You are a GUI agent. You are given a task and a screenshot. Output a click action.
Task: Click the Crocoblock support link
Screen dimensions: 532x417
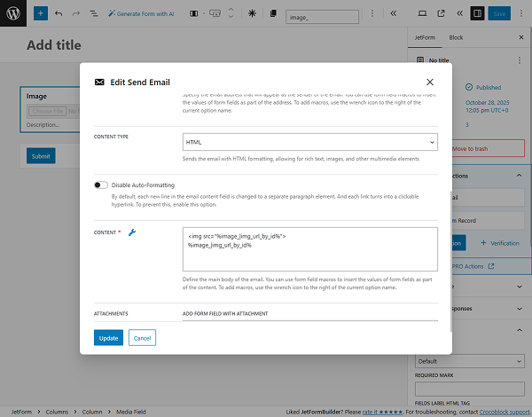(505, 412)
